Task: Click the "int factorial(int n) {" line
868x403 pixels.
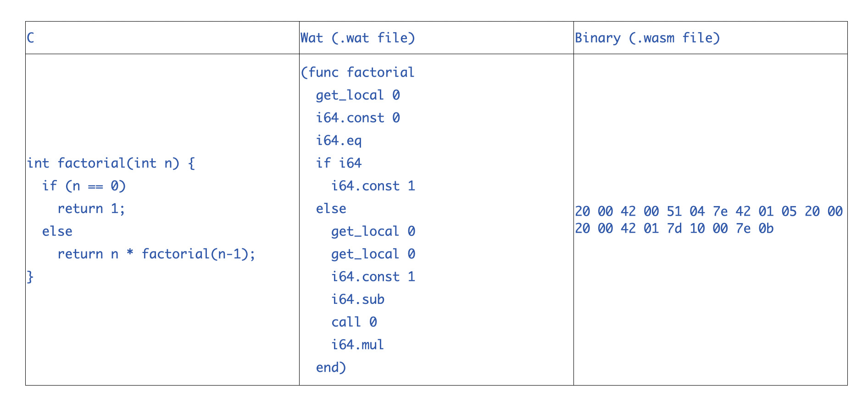Action: [111, 163]
